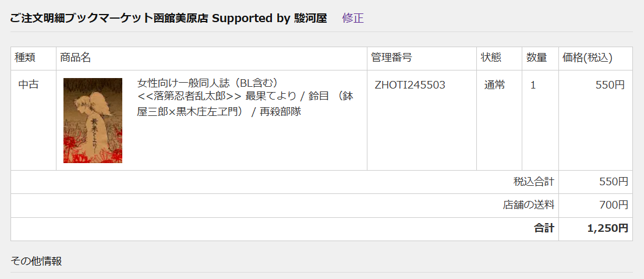Click the item price 550円 in product row
This screenshot has width=644, height=279.
coord(610,85)
